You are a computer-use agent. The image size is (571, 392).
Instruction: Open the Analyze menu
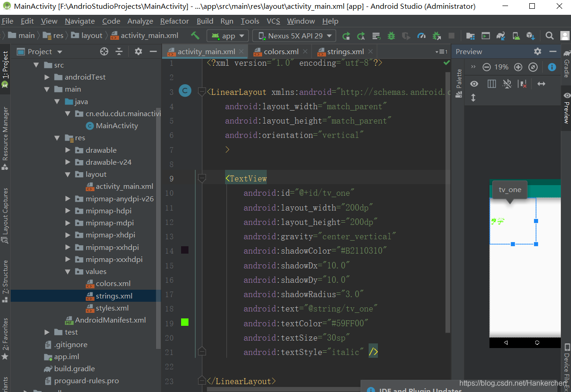(140, 21)
